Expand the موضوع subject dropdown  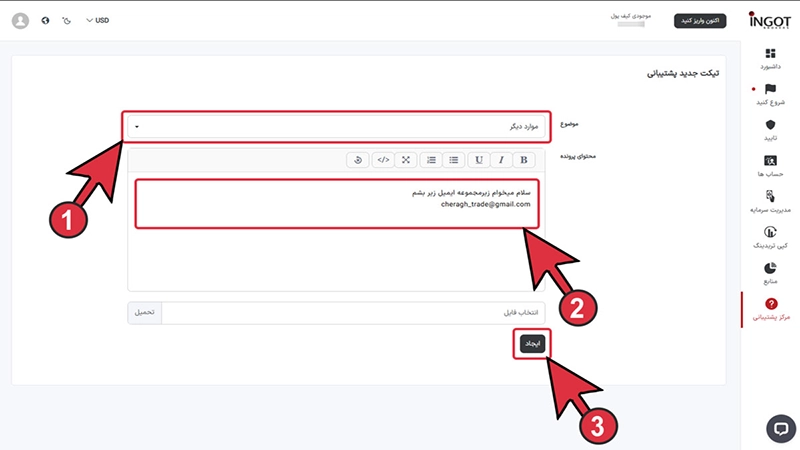click(336, 127)
